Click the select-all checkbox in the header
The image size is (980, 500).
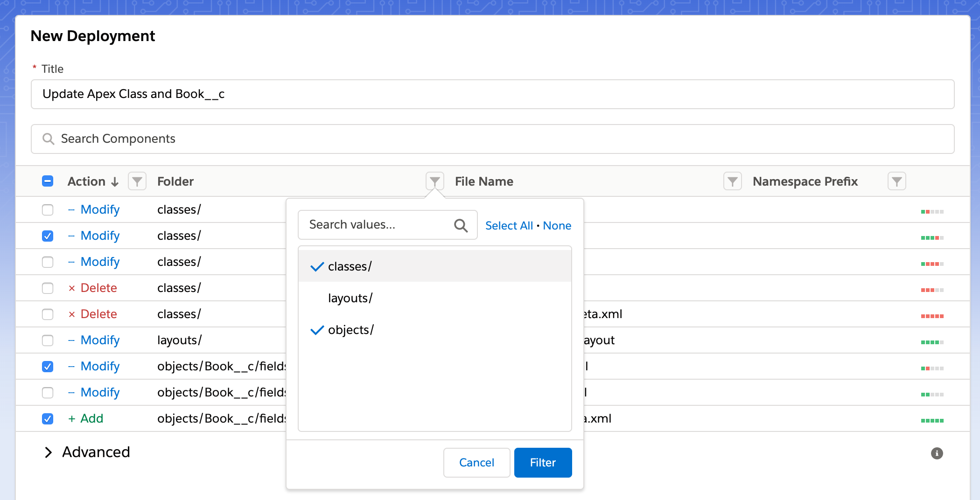point(47,181)
